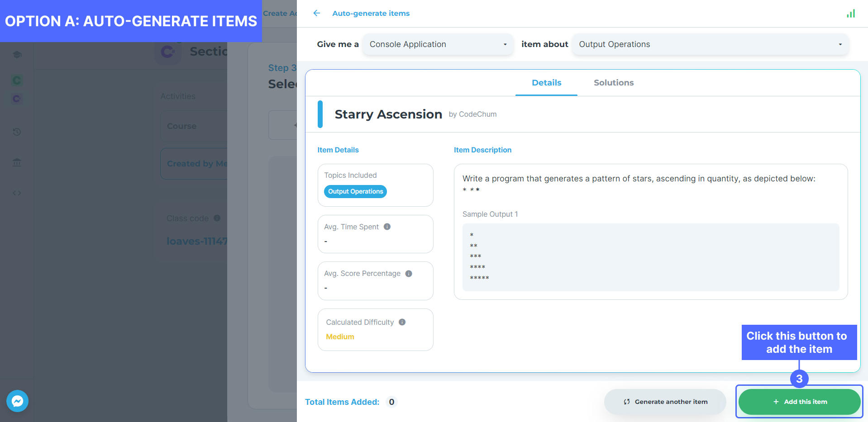This screenshot has height=422, width=868.
Task: Select the Created by Me card
Action: [x=195, y=164]
